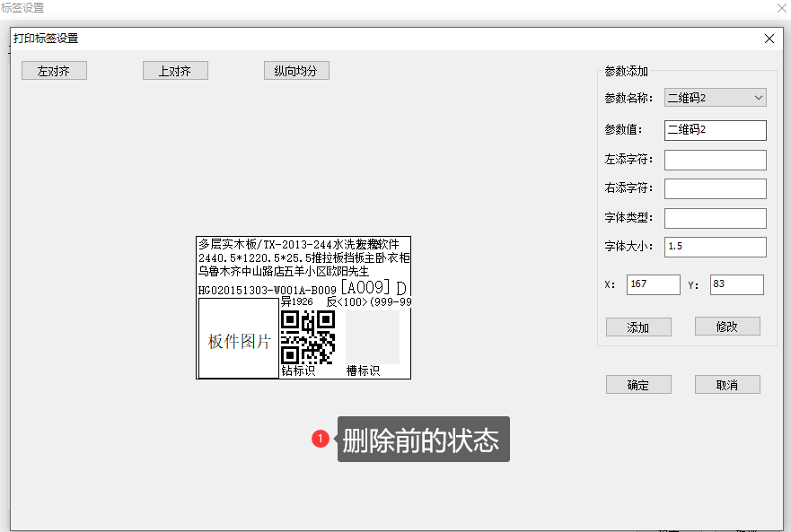
Task: Select 乌鲁木齐中山路店五羊小区欧阳先生 text line
Action: coord(284,271)
